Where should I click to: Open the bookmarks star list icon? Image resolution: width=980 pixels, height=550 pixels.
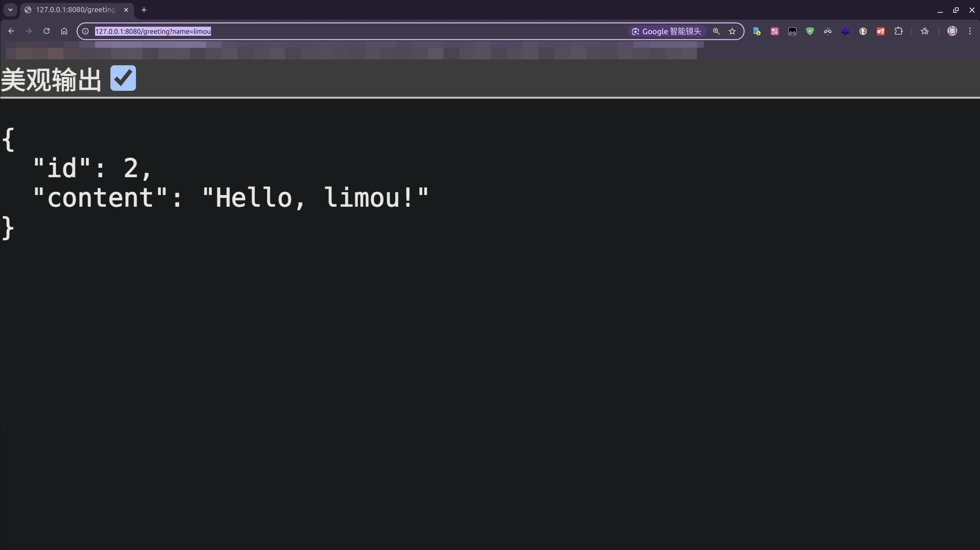(x=925, y=31)
